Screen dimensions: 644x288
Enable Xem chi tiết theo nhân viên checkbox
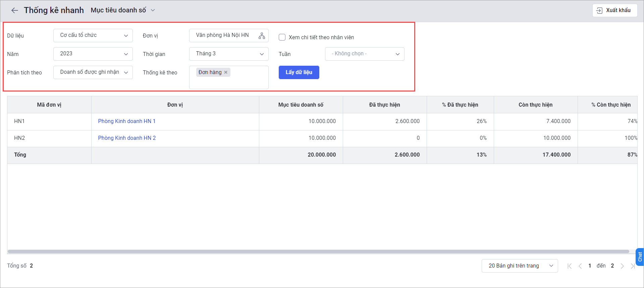click(x=282, y=37)
